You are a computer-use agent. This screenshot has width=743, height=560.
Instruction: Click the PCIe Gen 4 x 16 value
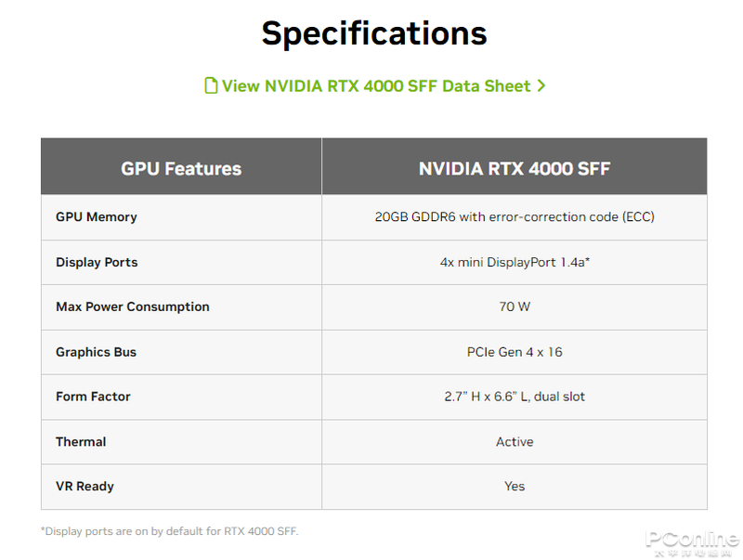(x=515, y=352)
